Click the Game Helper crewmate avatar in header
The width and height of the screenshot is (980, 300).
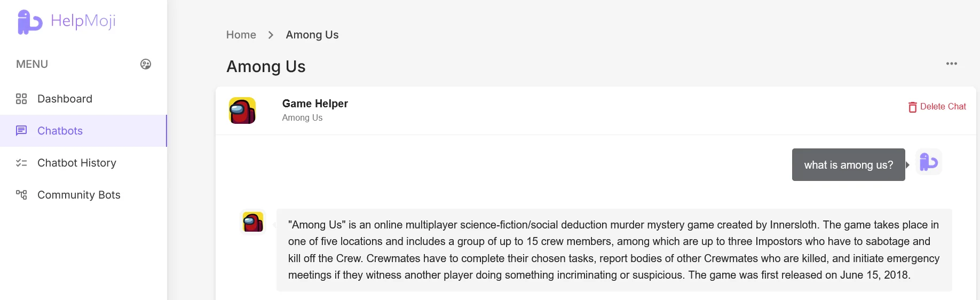(242, 110)
